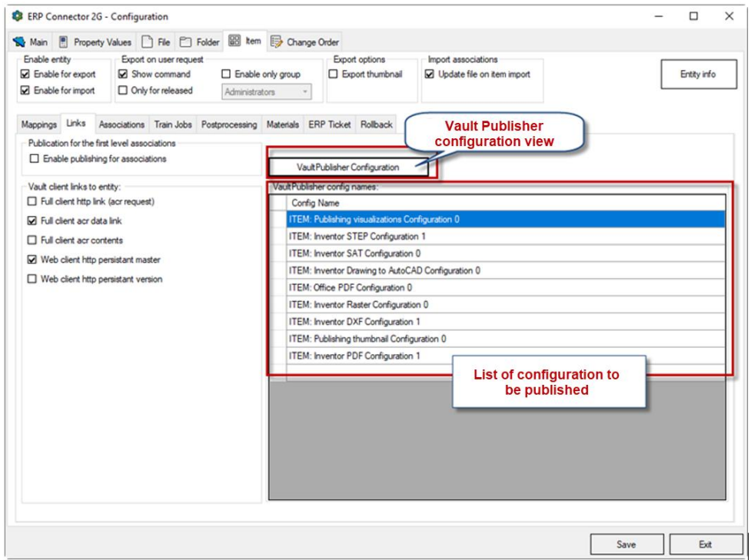Viewport: 751px width, 560px height.
Task: Click the Save button
Action: coord(626,544)
